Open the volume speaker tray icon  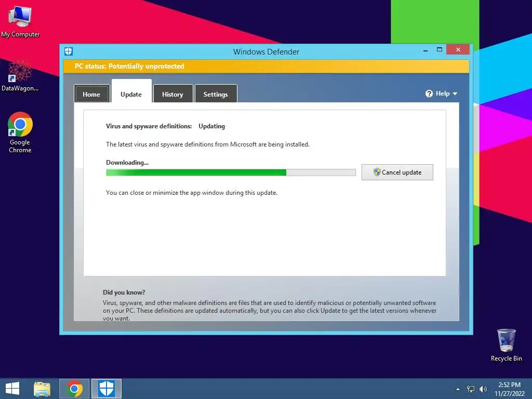483,389
